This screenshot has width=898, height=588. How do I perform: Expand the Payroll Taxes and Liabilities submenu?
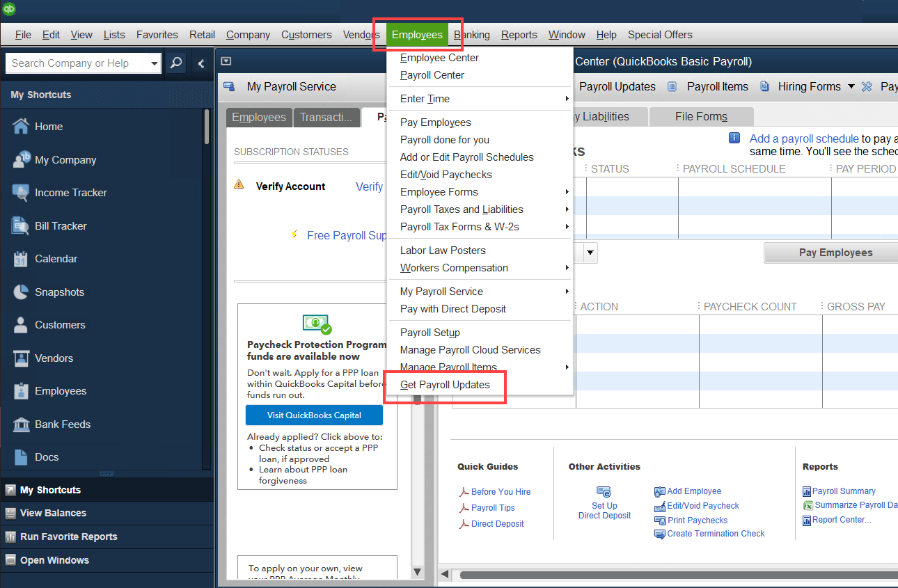[462, 209]
